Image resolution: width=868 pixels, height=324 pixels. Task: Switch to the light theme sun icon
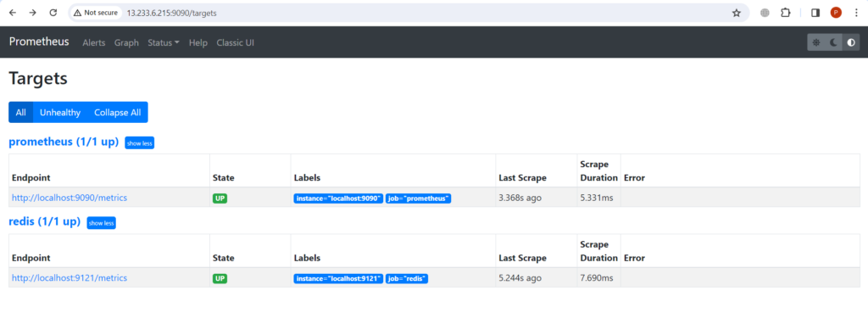(x=816, y=42)
